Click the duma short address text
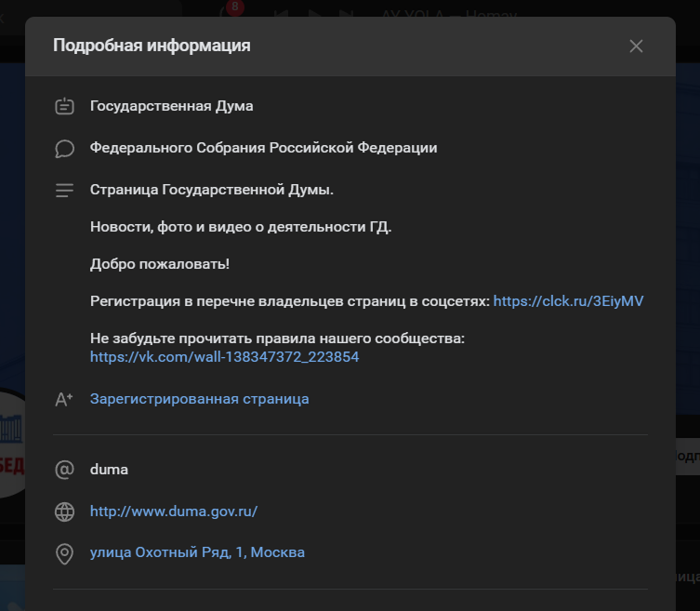The image size is (700, 611). click(x=109, y=470)
